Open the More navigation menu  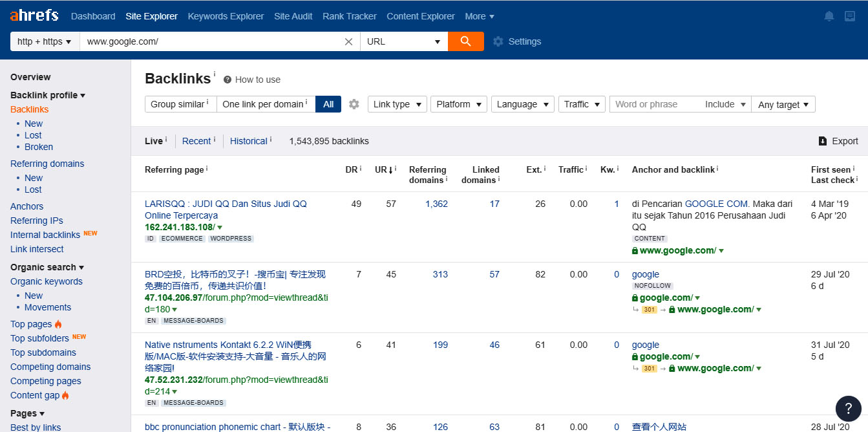pyautogui.click(x=479, y=16)
